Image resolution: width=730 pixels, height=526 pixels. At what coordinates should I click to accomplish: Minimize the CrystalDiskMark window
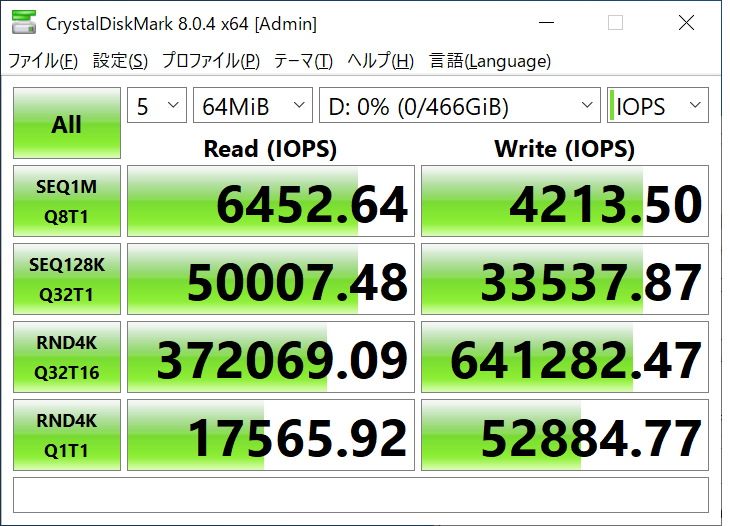pyautogui.click(x=546, y=22)
